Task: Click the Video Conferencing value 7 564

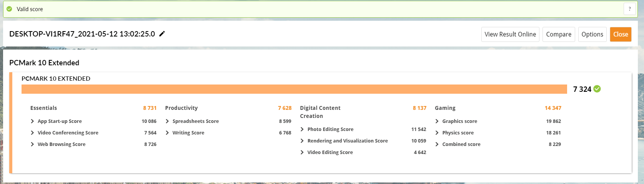Action: point(150,133)
